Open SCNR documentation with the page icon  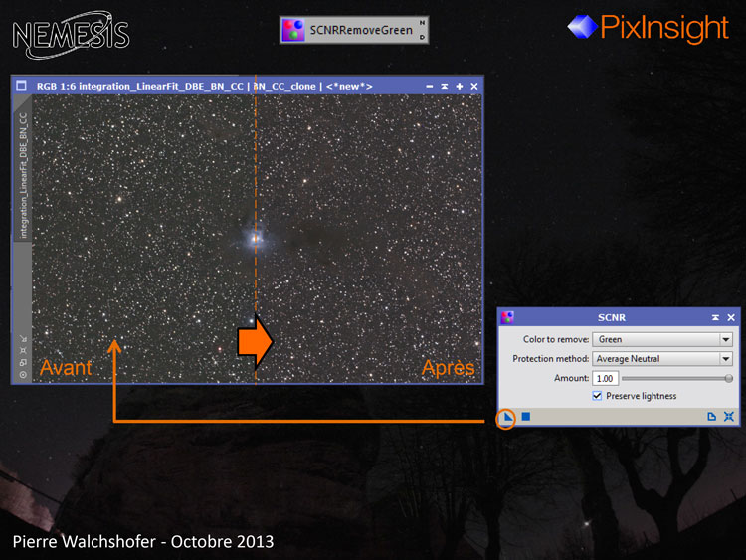click(712, 417)
